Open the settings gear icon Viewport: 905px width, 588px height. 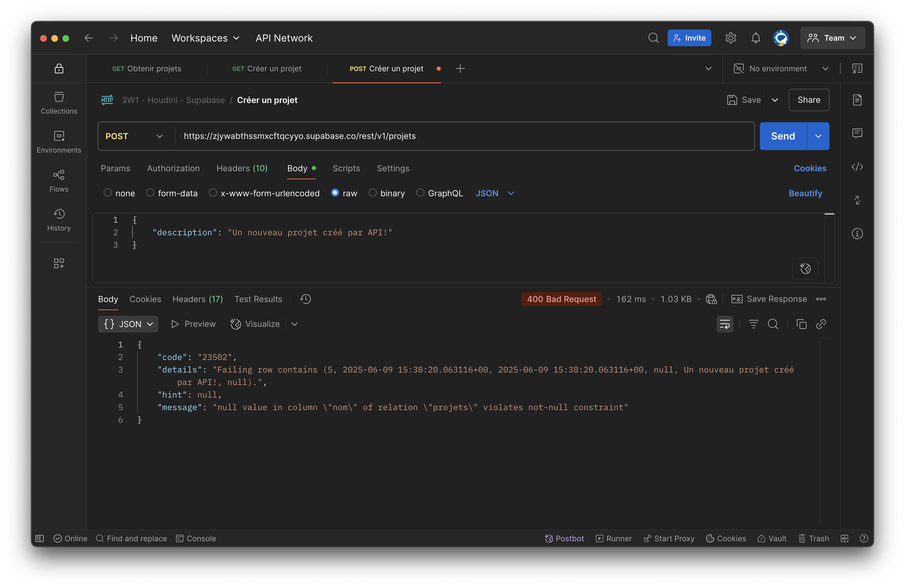click(x=731, y=38)
